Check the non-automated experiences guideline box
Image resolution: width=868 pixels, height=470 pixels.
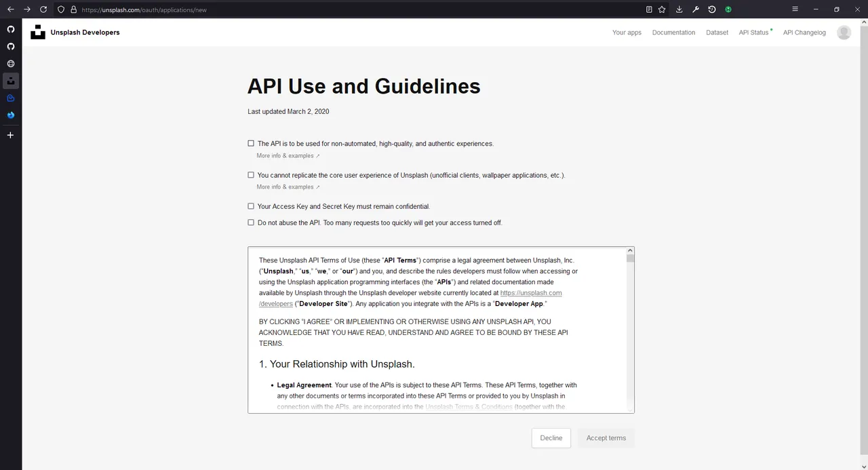(x=251, y=144)
